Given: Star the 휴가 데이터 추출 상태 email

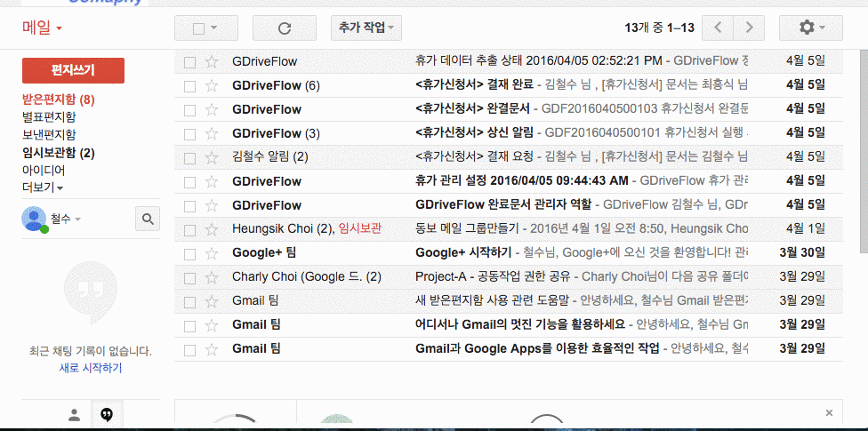Looking at the screenshot, I should pyautogui.click(x=211, y=62).
